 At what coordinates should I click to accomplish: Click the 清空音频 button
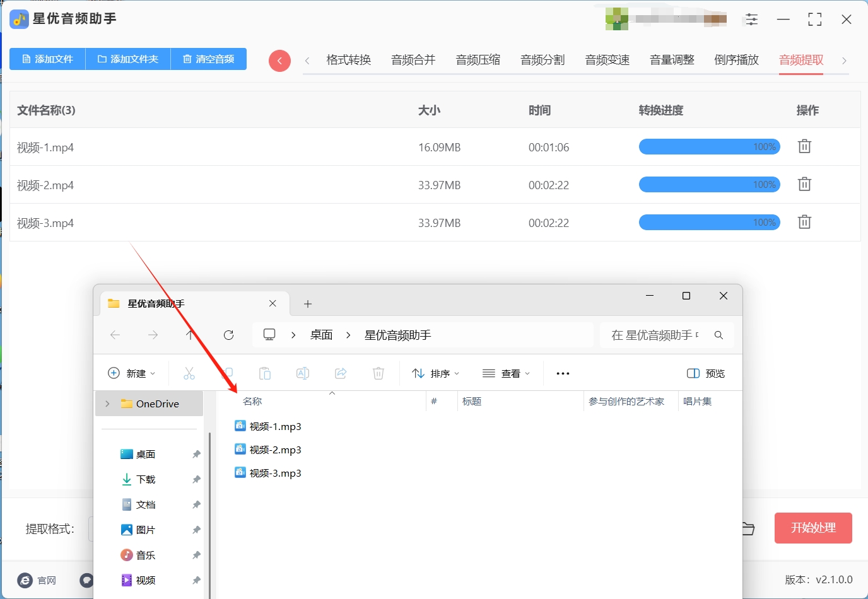209,59
